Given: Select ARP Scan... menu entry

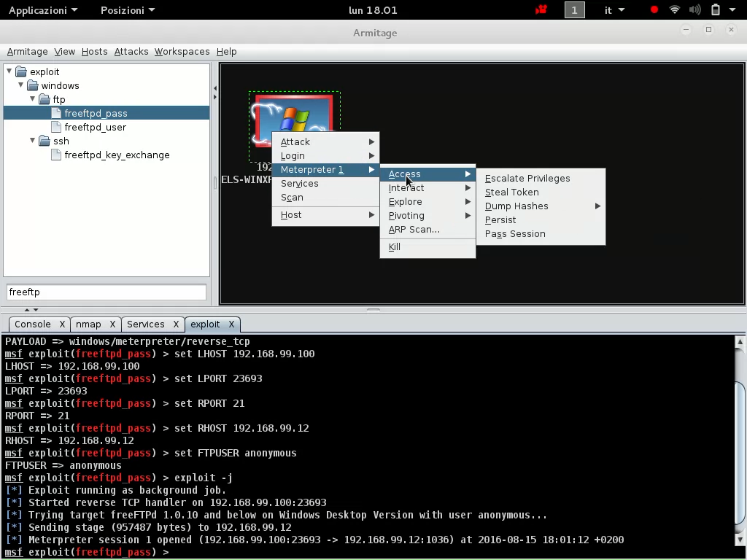Looking at the screenshot, I should pyautogui.click(x=427, y=230).
